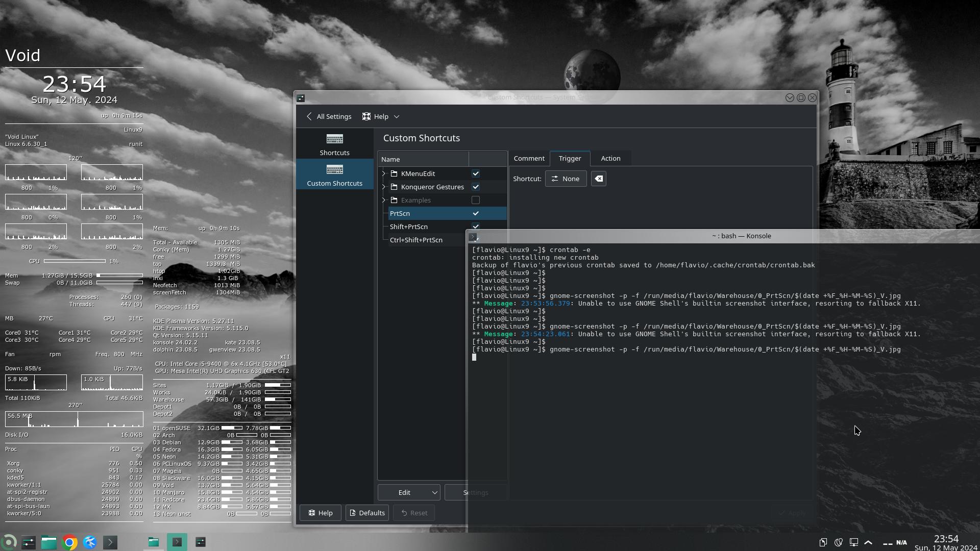Open the clipboard tray icon
This screenshot has height=551, width=980.
coord(823,542)
